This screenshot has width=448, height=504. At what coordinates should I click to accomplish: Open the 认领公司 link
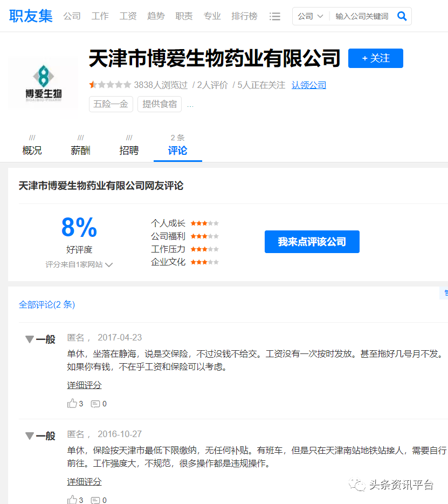click(x=309, y=85)
